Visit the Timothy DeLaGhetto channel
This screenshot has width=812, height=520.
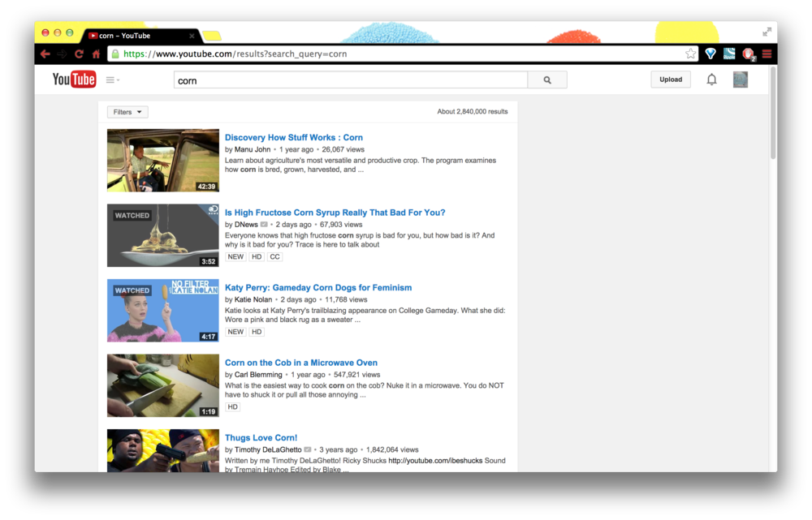coord(268,449)
